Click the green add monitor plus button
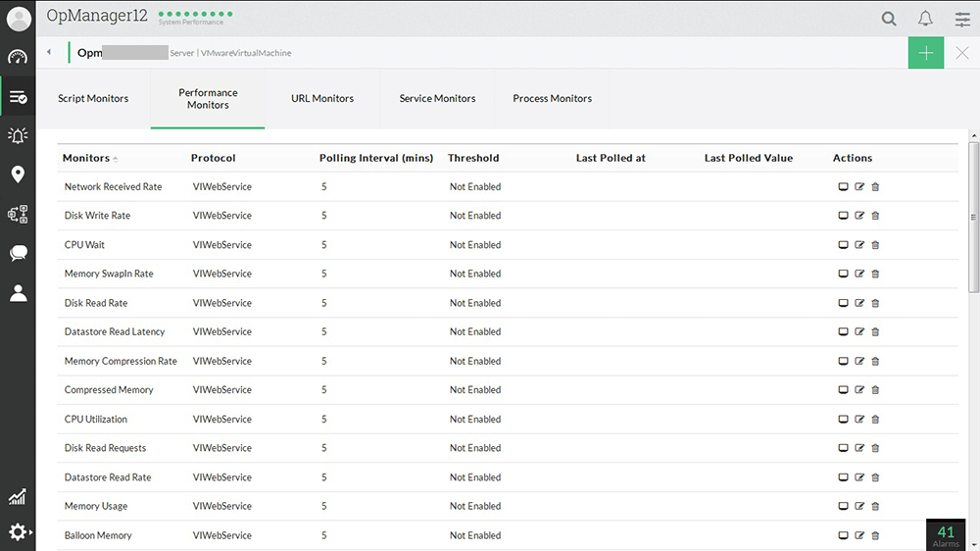The image size is (980, 551). 925,53
